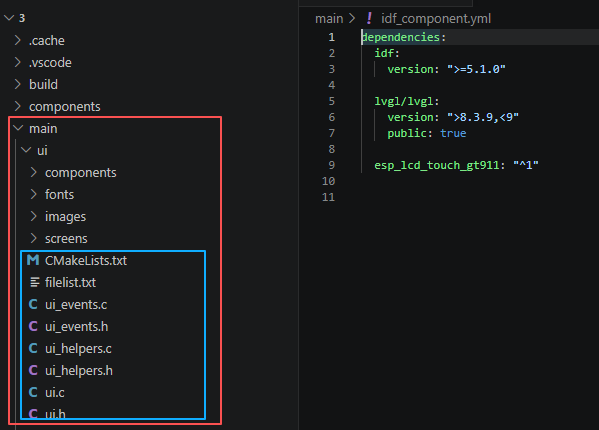The height and width of the screenshot is (430, 599).
Task: Click the header icon of ui_events.h
Action: tap(33, 327)
